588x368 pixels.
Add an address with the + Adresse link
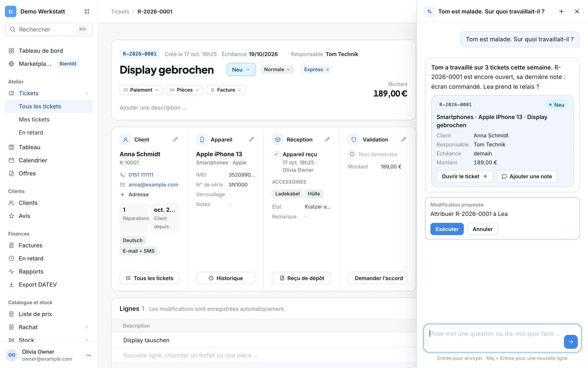(135, 195)
